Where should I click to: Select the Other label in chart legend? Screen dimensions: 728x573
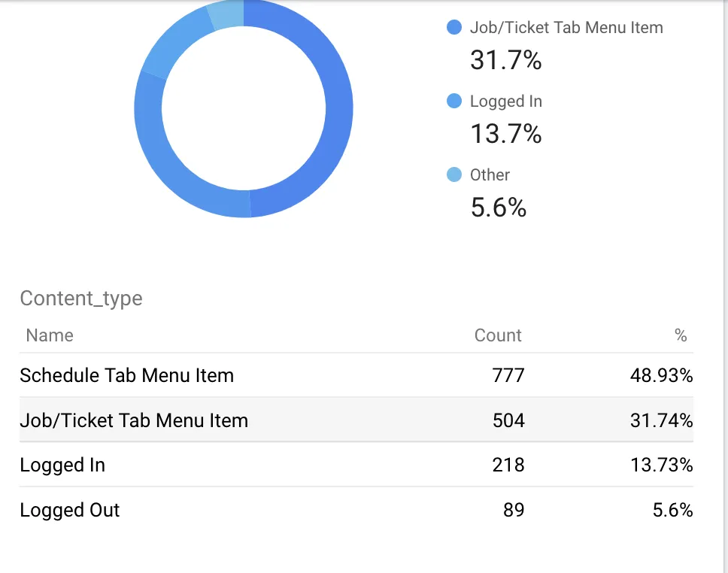click(490, 175)
